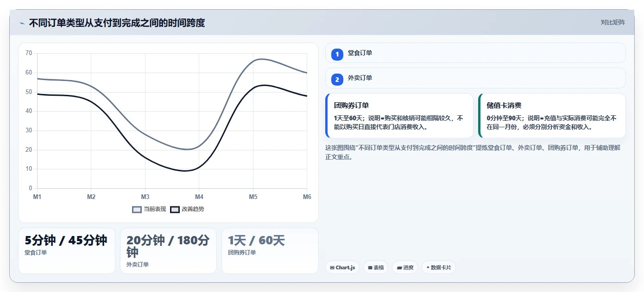Click the 团购券订单 description text
The image size is (644, 292).
click(399, 123)
